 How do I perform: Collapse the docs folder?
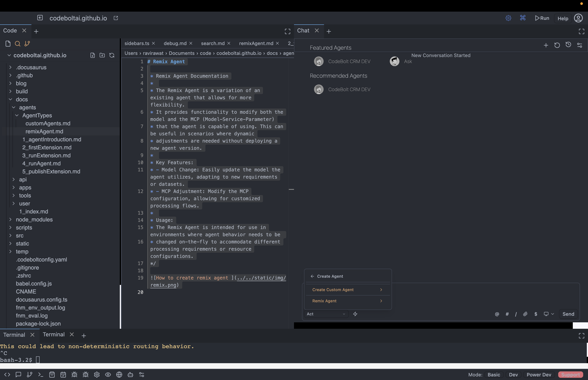pos(10,99)
